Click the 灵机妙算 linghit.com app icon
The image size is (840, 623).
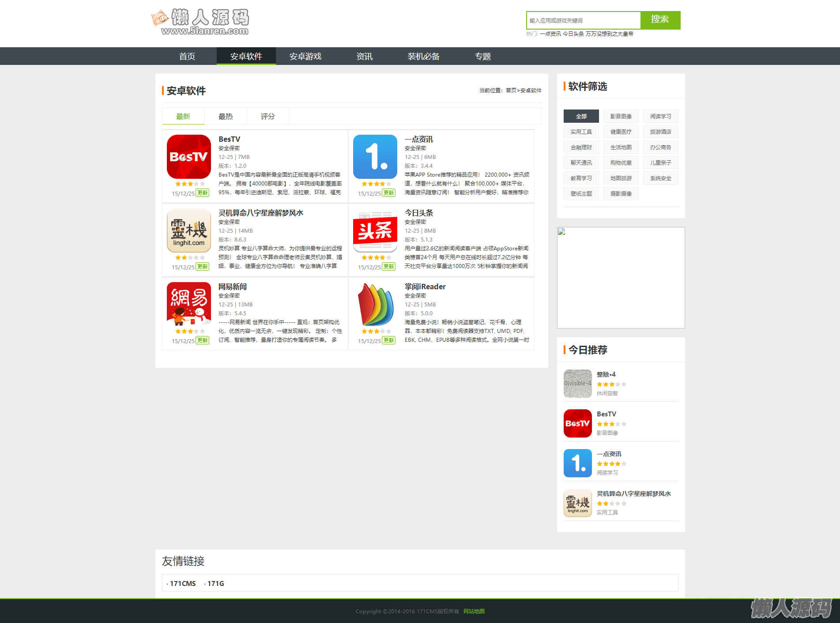click(189, 230)
